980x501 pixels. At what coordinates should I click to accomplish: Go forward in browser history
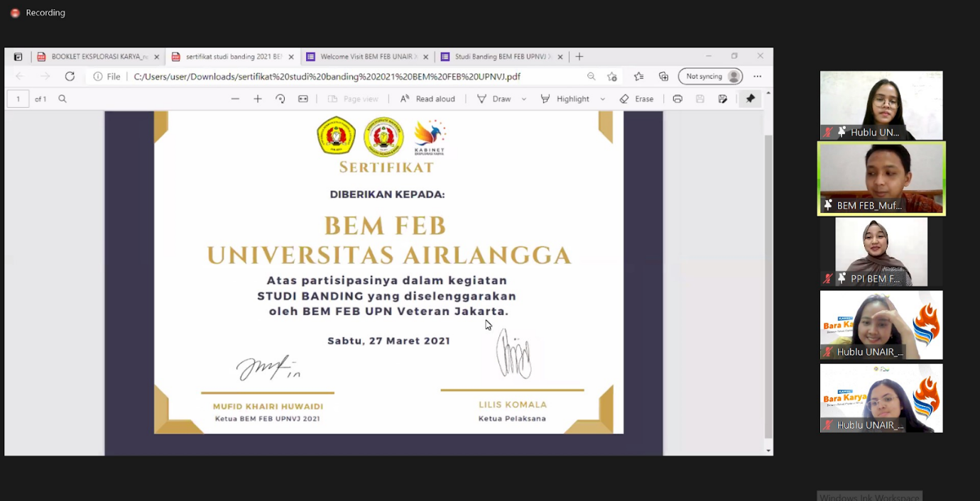(x=45, y=77)
